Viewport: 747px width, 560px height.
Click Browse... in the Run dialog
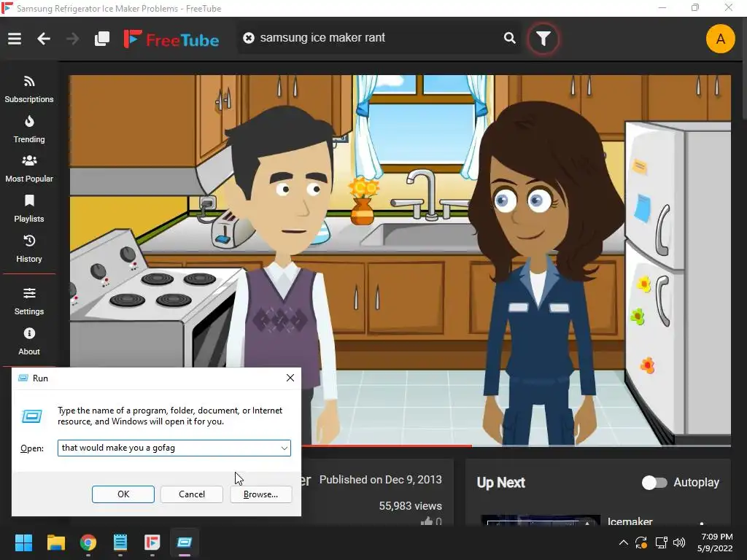pyautogui.click(x=260, y=494)
